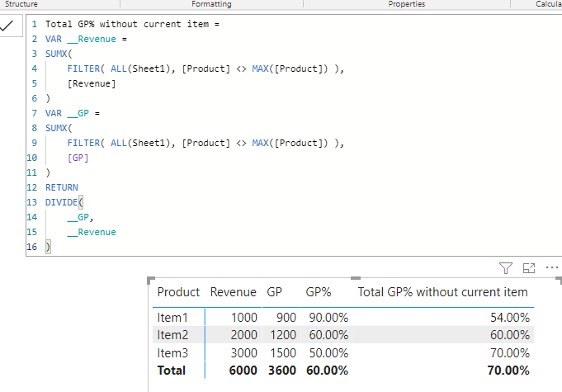562x392 pixels.
Task: Click the 90.00% GP% value
Action: coord(328,318)
